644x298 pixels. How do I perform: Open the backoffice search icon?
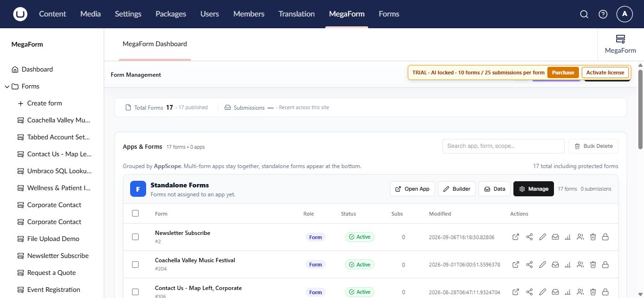[x=584, y=14]
